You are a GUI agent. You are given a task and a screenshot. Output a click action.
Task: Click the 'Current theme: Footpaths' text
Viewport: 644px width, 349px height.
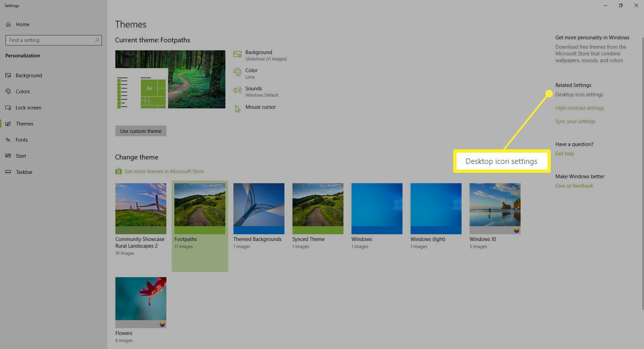coord(153,40)
